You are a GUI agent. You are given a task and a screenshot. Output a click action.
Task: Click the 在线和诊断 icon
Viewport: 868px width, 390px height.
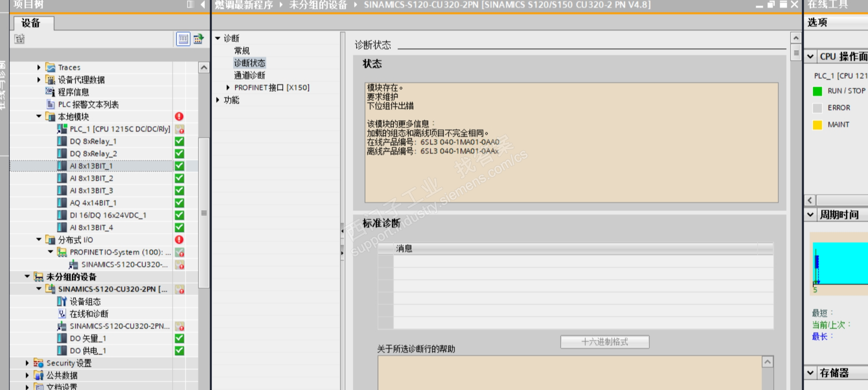[x=62, y=314]
